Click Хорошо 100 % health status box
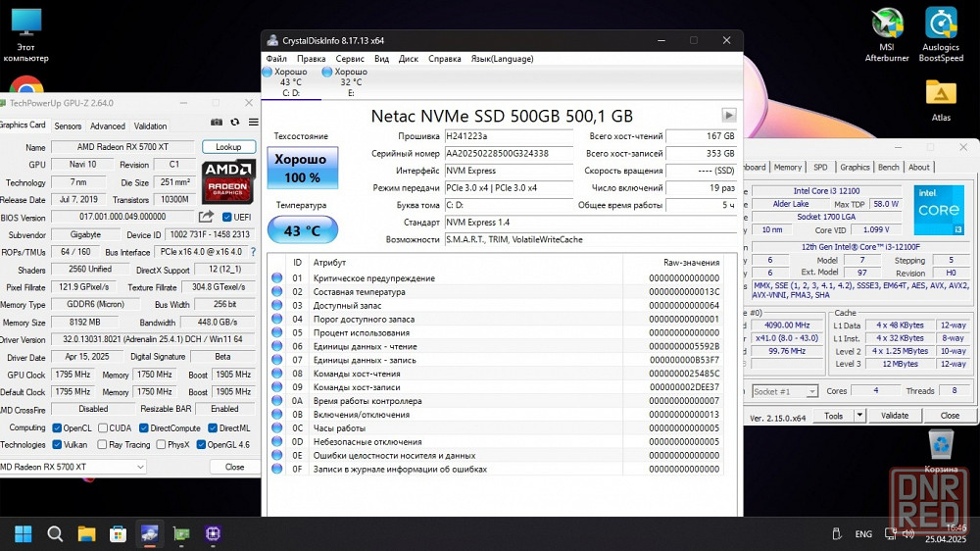 (303, 168)
